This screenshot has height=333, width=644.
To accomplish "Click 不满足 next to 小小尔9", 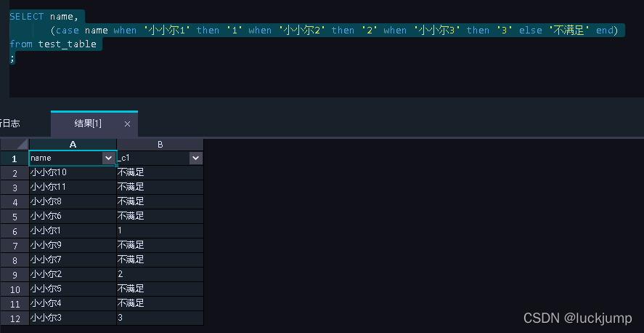I will pos(160,246).
